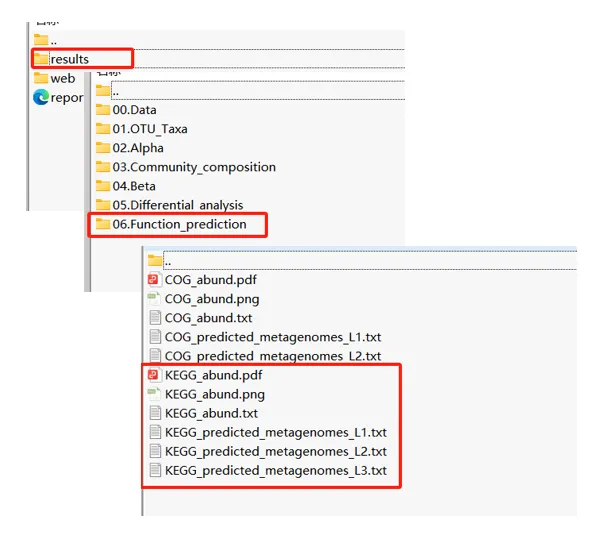Screen dimensions: 596x535
Task: Open the 03.Community_composition folder
Action: tap(185, 167)
